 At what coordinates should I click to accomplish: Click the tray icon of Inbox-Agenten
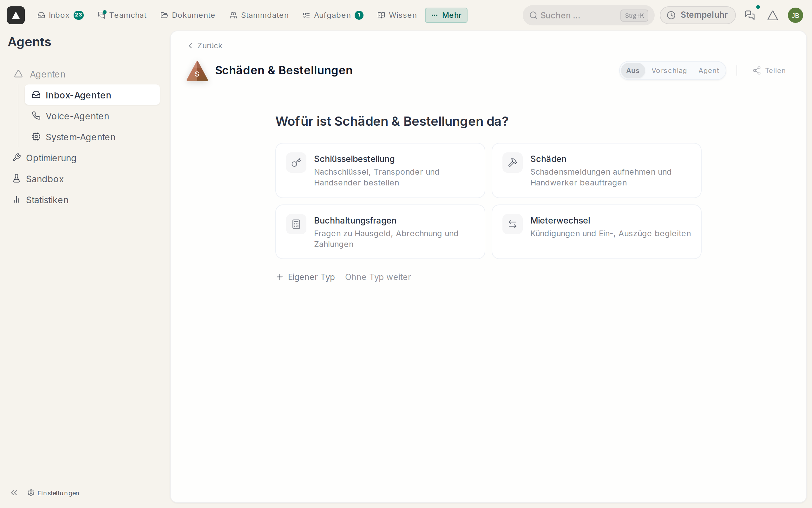pyautogui.click(x=36, y=95)
